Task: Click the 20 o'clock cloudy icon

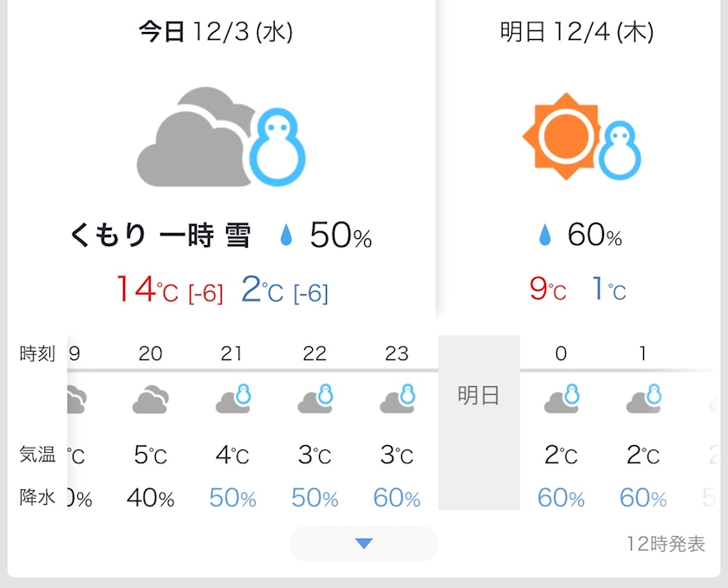Action: click(x=150, y=400)
